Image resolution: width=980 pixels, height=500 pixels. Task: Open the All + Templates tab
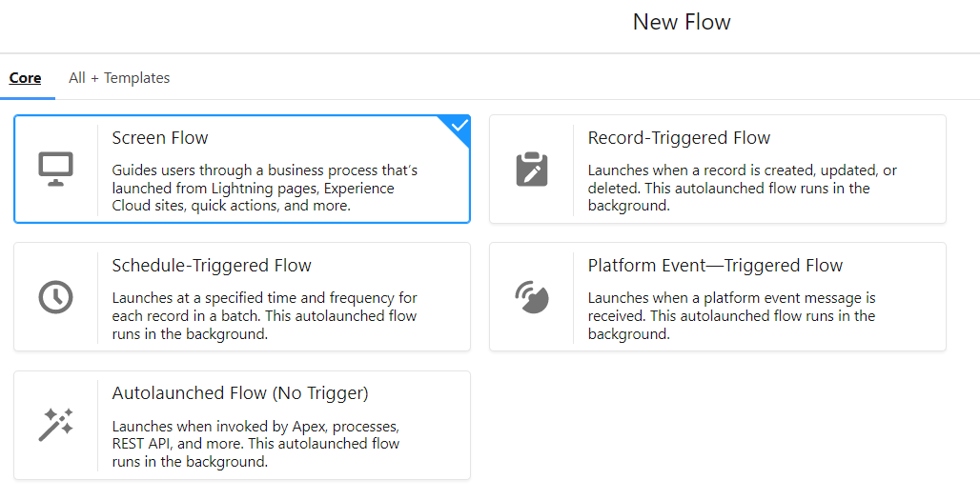coord(119,78)
